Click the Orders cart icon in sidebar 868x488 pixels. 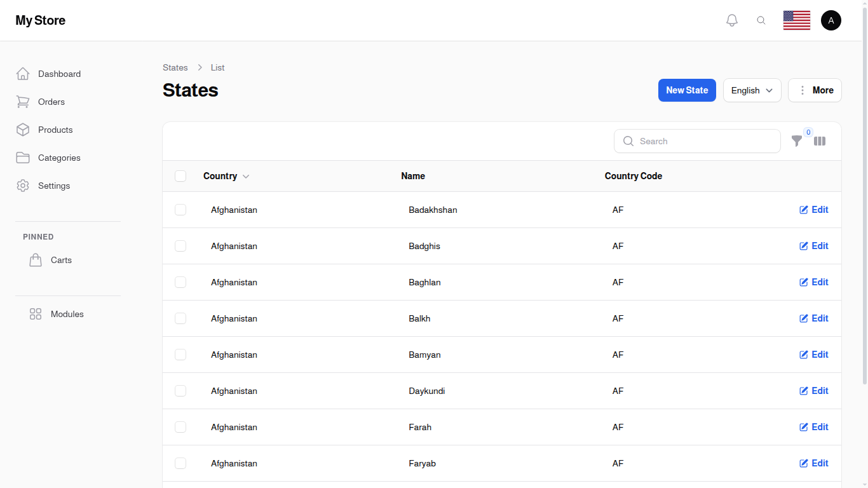pos(23,102)
